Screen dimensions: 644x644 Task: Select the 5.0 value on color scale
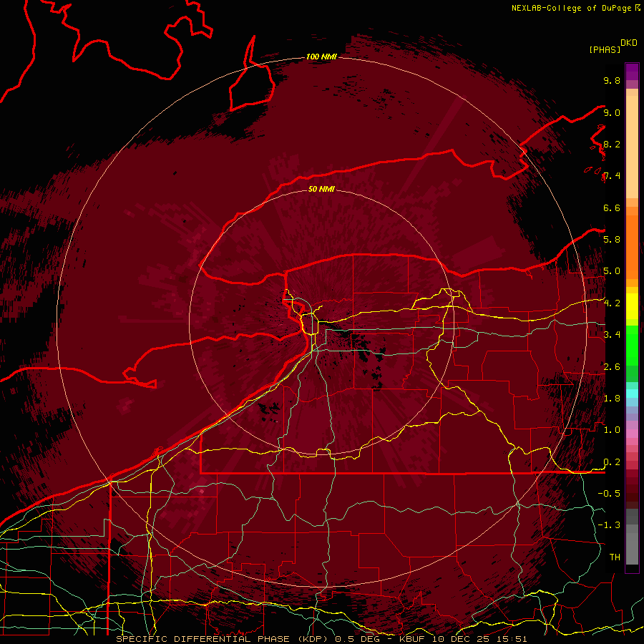tap(612, 271)
